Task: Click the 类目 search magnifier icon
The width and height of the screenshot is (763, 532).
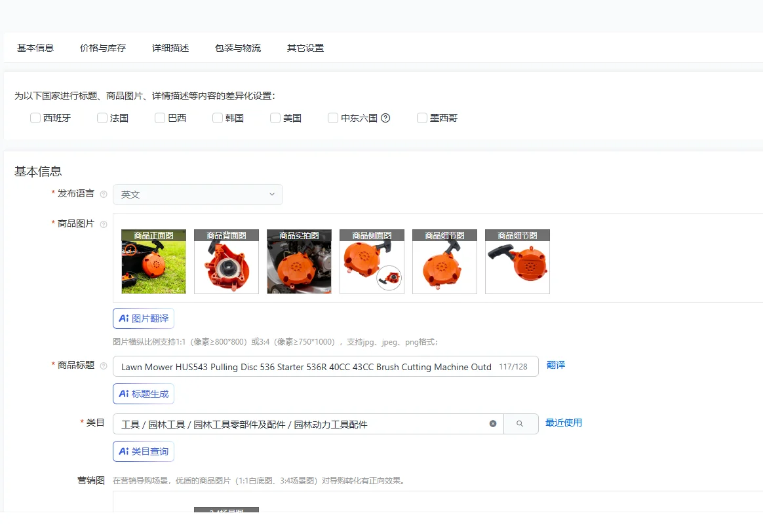Action: pos(520,424)
